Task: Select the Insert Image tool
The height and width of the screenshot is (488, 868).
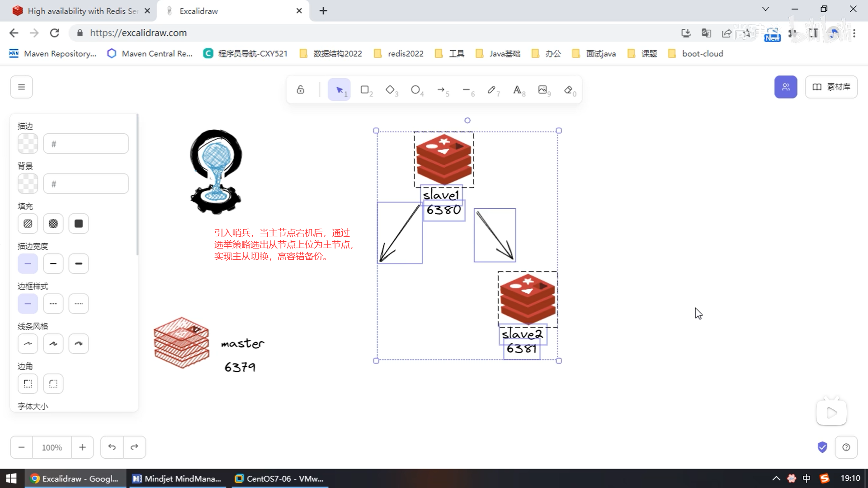Action: click(x=542, y=90)
